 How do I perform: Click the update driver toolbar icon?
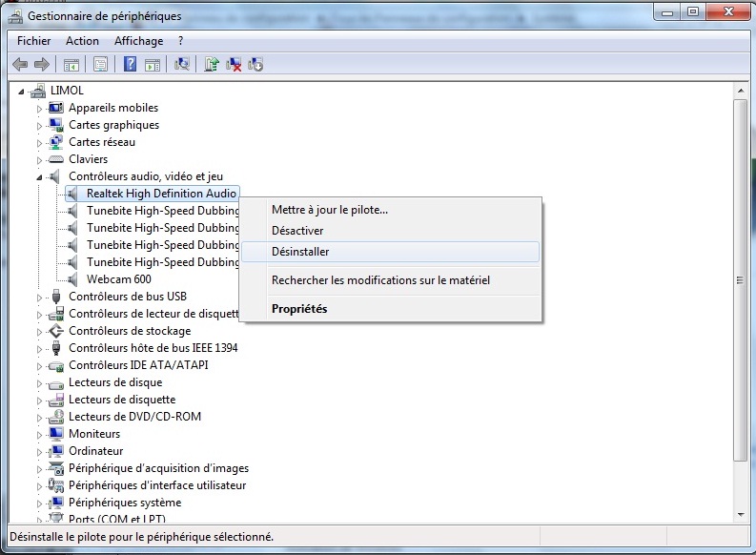coord(212,64)
